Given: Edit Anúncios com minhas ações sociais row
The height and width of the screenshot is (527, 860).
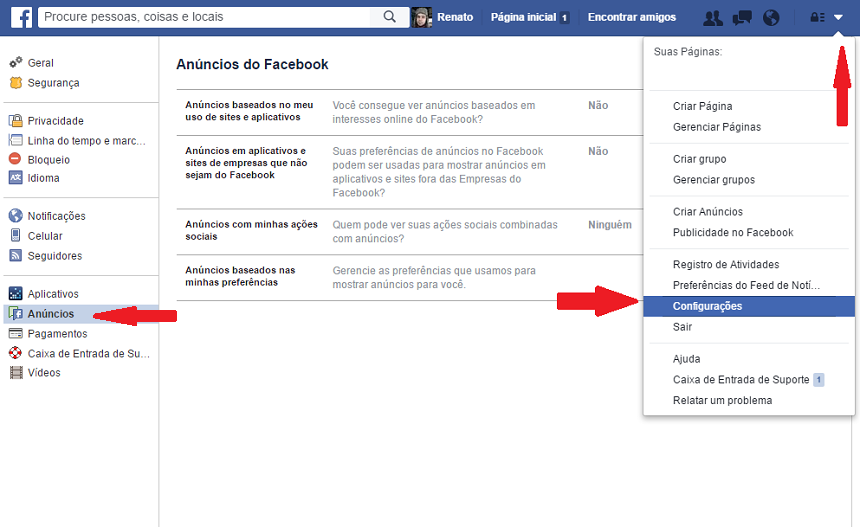Looking at the screenshot, I should (x=410, y=231).
